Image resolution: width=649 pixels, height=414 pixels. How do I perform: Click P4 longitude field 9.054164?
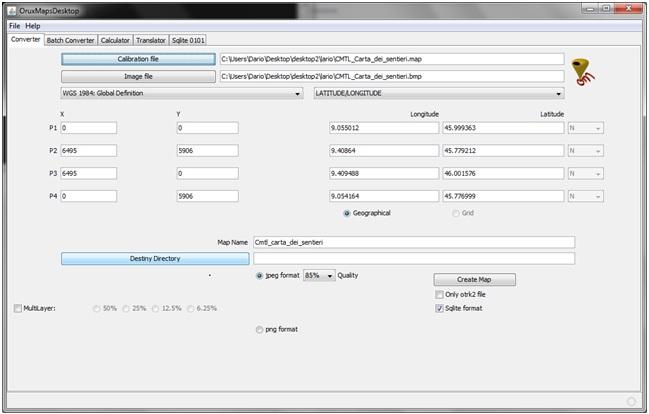(384, 197)
